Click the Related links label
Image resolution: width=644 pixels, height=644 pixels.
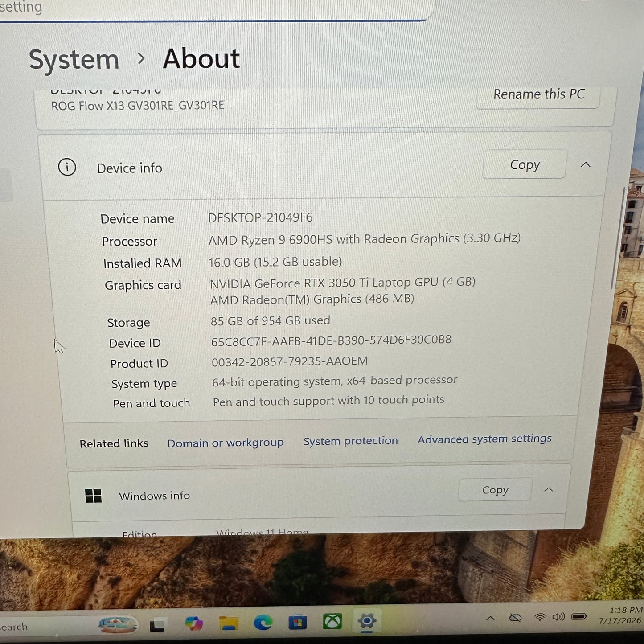click(114, 443)
